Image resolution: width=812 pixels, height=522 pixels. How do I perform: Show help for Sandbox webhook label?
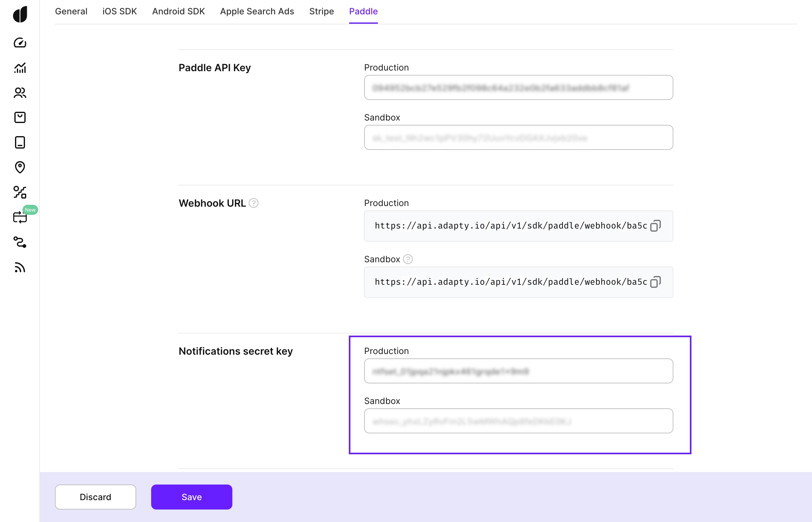(x=408, y=259)
